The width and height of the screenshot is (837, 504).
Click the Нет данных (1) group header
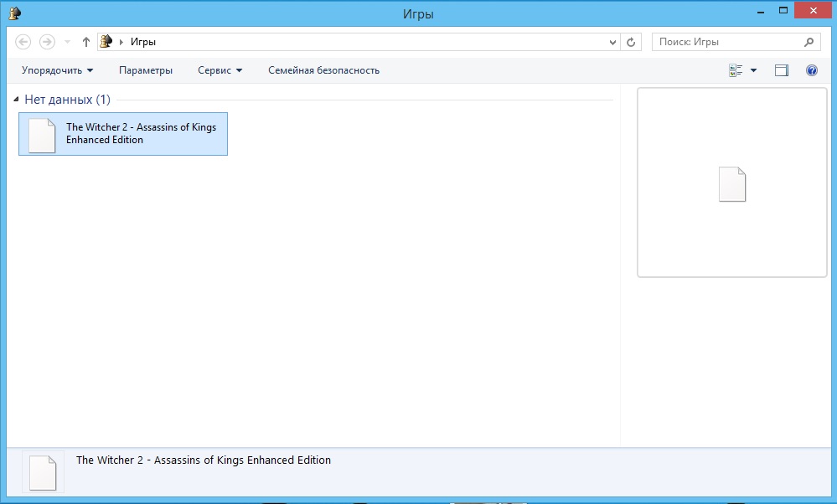67,99
